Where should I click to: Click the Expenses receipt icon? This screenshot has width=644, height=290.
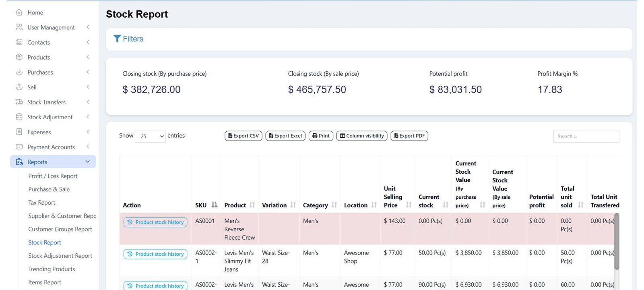(19, 132)
